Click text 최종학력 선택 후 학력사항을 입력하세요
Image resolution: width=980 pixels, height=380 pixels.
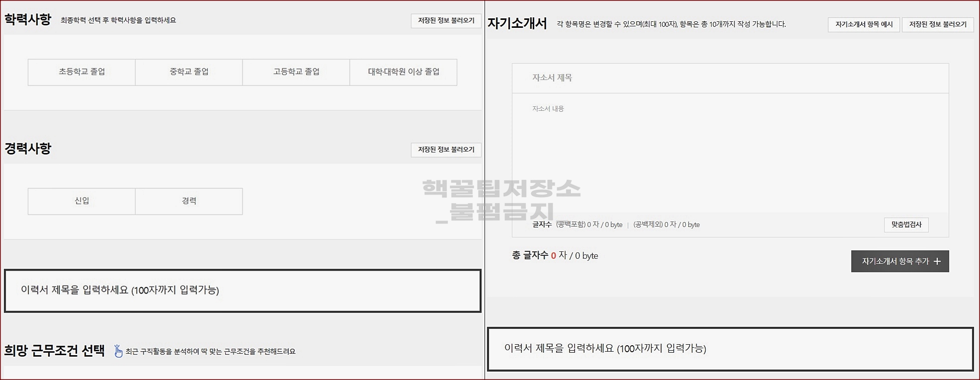click(x=118, y=20)
